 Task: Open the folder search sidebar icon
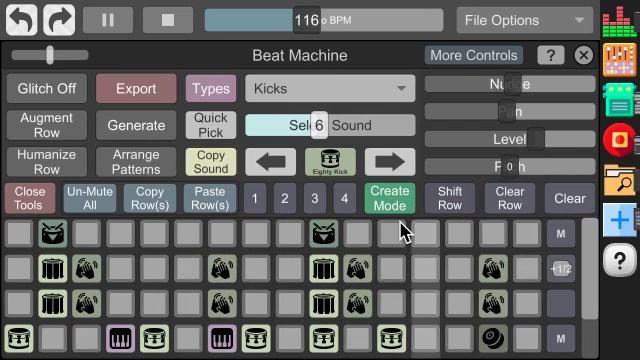(619, 180)
